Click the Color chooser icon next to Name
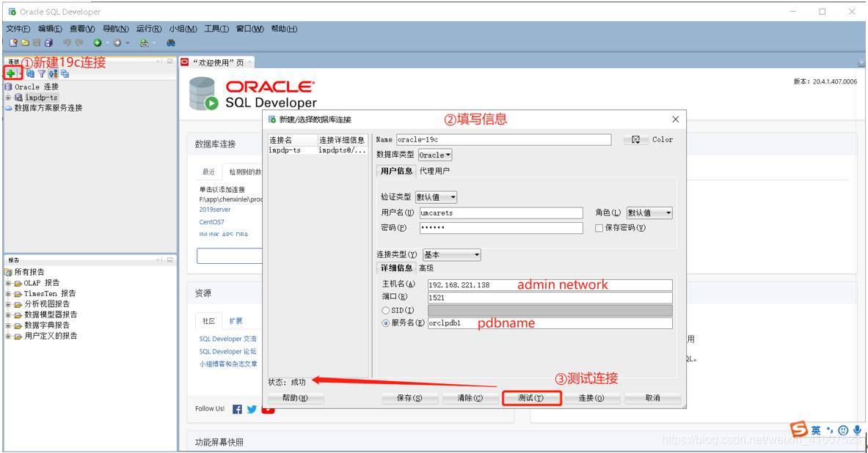The image size is (868, 453). pyautogui.click(x=635, y=140)
